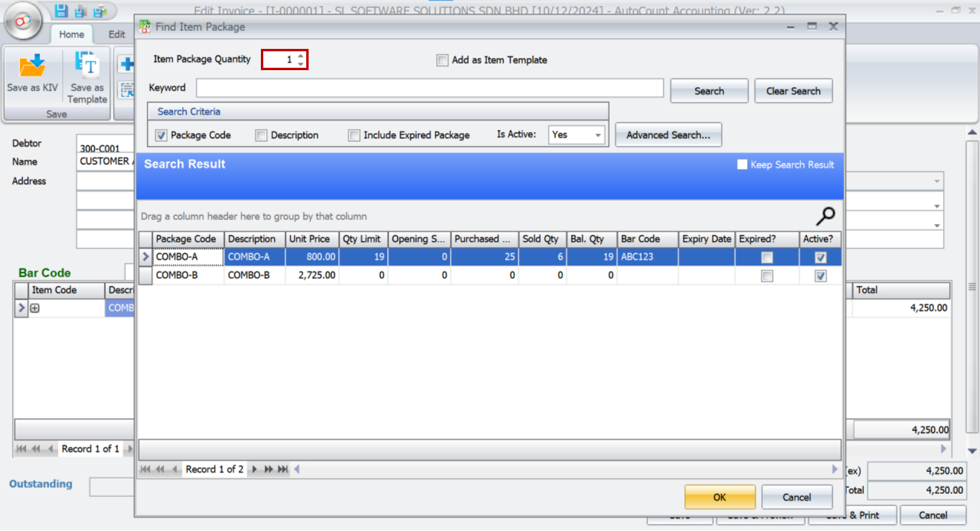Click Save as KIV icon
The image size is (980, 531).
point(32,72)
